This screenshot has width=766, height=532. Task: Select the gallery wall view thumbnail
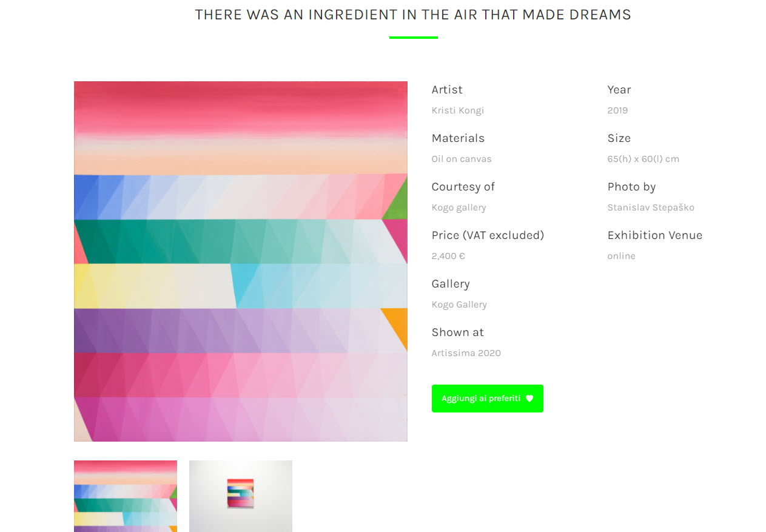click(x=241, y=496)
